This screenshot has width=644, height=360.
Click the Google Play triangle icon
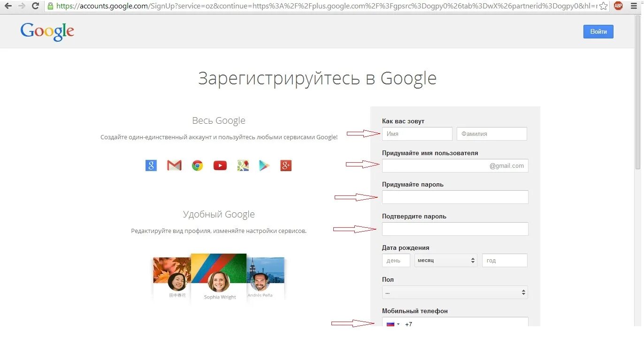click(x=265, y=165)
